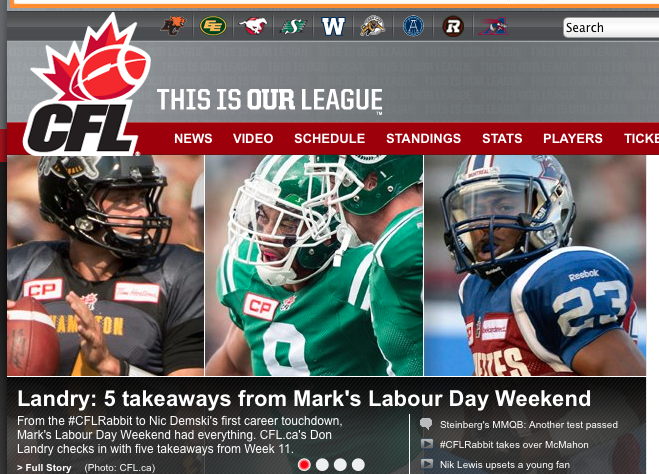
Task: Select the Calgary Stampeders horse logo
Action: coord(253,26)
